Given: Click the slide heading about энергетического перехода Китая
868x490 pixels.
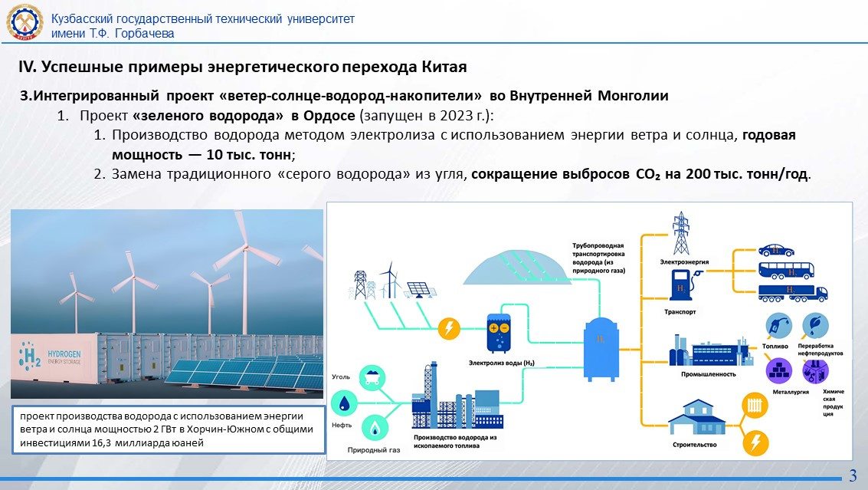Looking at the screenshot, I should point(242,67).
